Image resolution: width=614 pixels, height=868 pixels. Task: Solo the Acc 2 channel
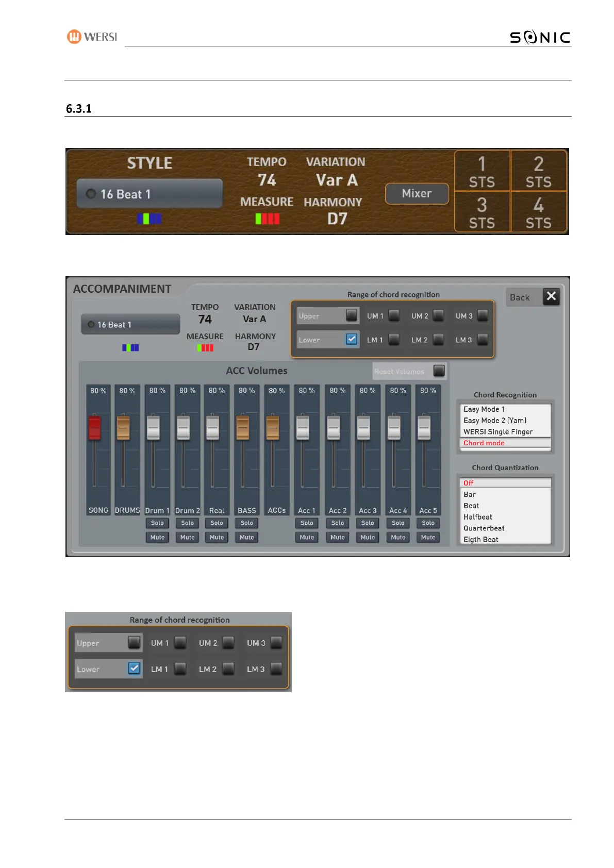pyautogui.click(x=338, y=523)
